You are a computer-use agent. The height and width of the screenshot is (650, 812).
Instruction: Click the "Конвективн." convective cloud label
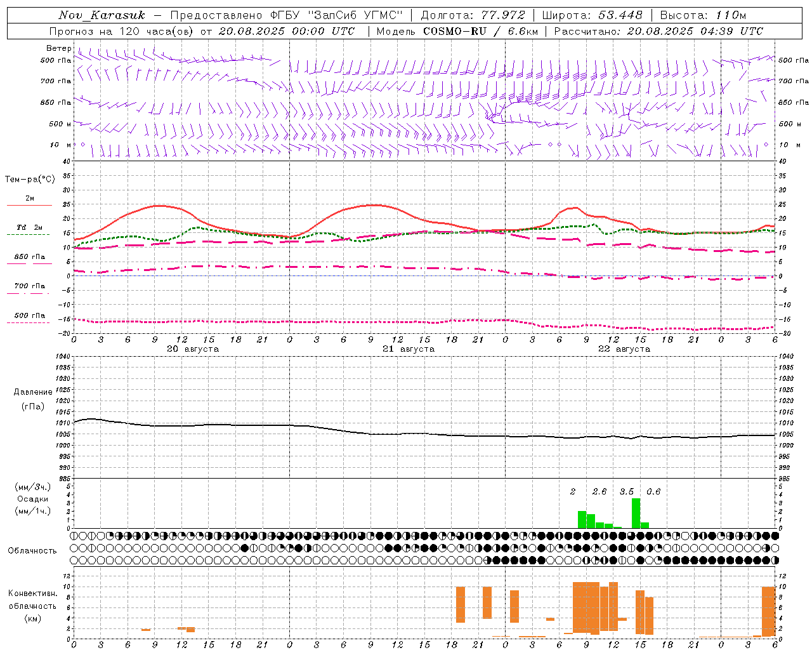[x=33, y=594]
